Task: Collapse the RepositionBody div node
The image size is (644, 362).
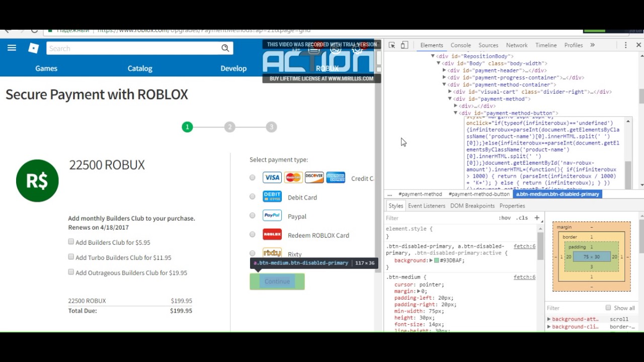Action: [x=433, y=56]
